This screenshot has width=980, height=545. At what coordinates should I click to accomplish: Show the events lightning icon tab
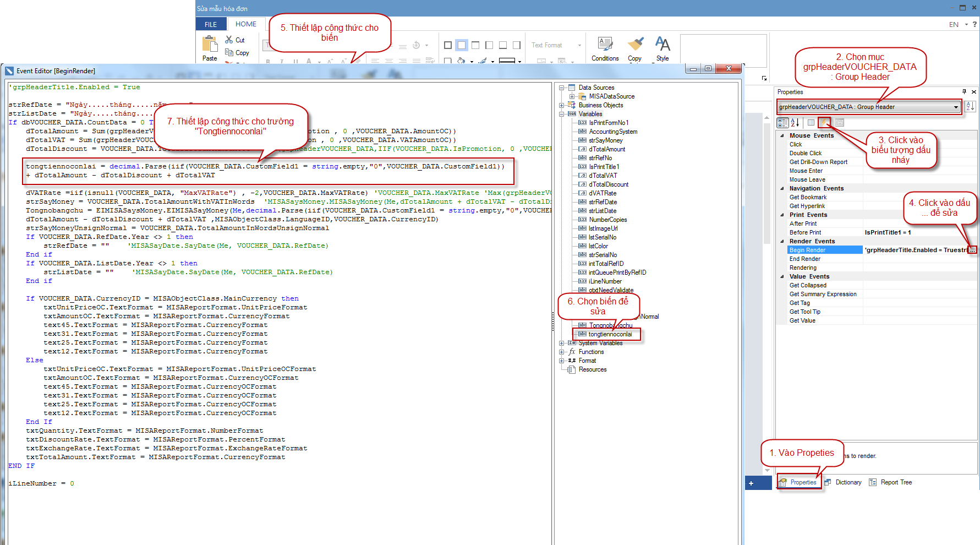(x=824, y=123)
